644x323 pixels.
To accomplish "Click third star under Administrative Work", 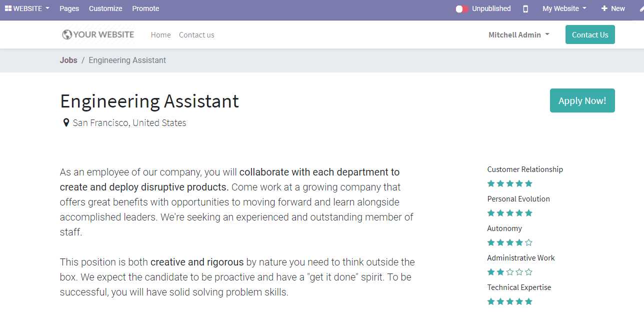I will (x=510, y=272).
